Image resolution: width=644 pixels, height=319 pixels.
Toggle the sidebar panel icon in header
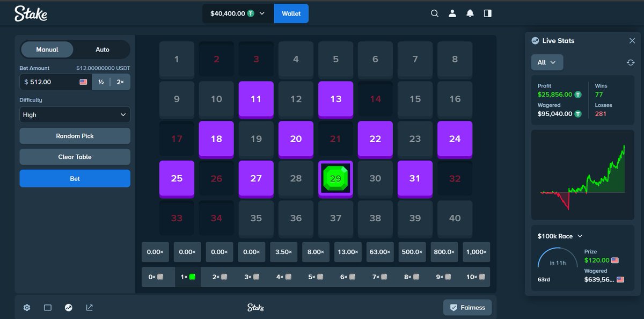tap(487, 13)
